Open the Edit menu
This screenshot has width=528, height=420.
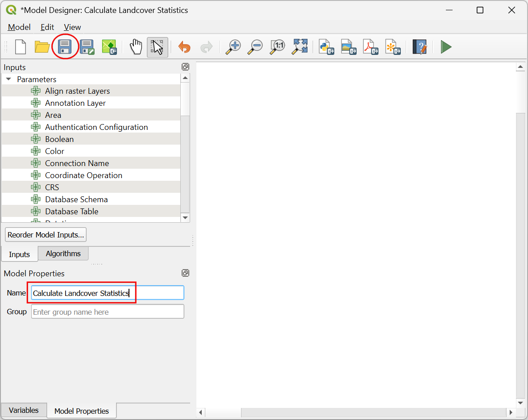(47, 27)
